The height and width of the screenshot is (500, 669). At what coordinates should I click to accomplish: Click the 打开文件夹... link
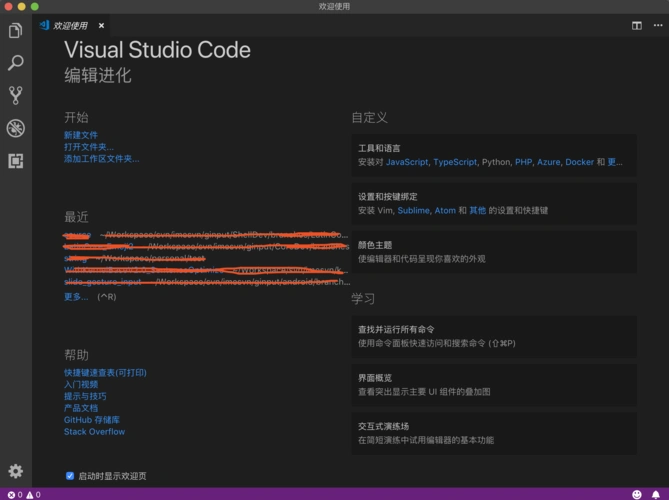tap(89, 147)
